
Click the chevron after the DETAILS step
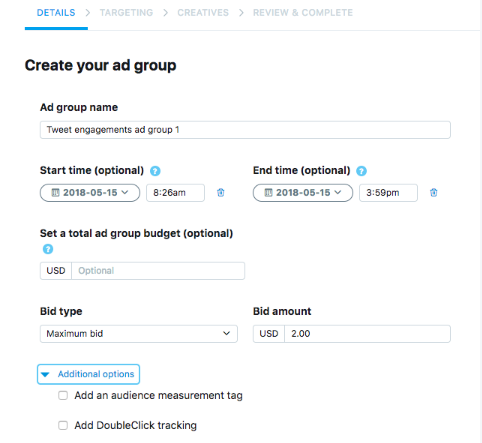[x=88, y=13]
